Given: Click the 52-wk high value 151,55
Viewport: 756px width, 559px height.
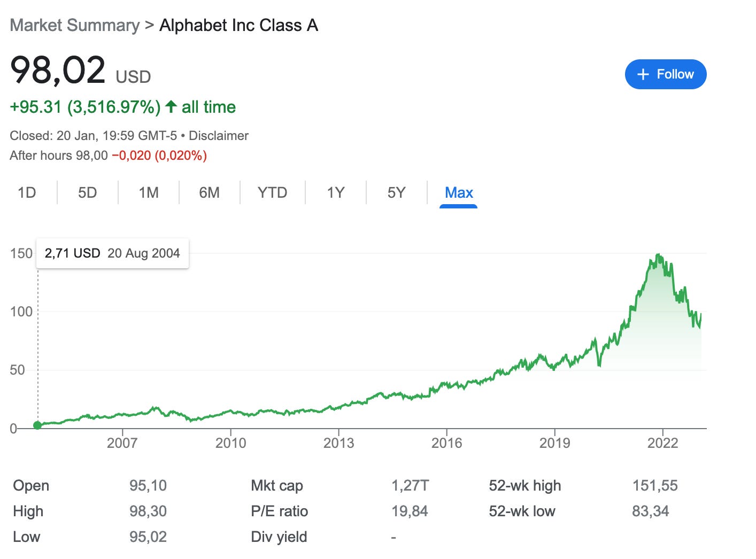Looking at the screenshot, I should tap(656, 486).
